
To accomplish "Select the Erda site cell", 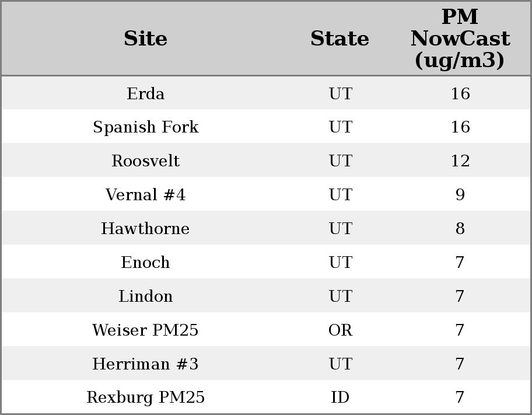I will [145, 93].
